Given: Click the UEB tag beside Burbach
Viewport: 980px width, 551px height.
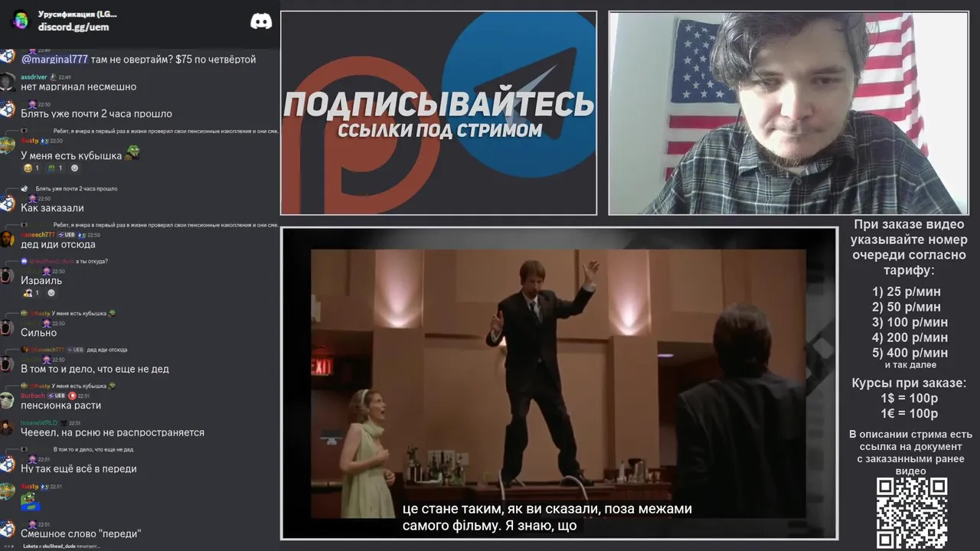Looking at the screenshot, I should point(57,396).
